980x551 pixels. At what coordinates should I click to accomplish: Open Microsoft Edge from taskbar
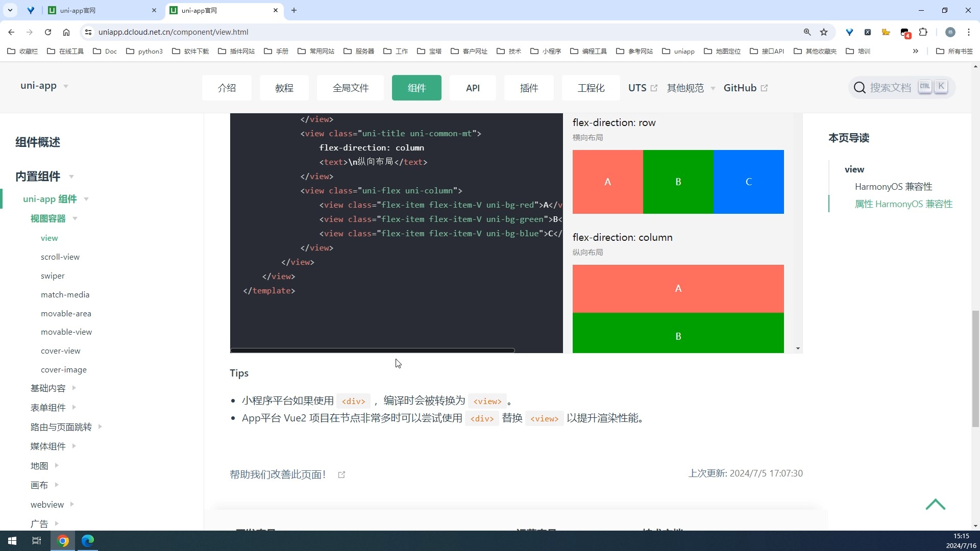point(88,541)
